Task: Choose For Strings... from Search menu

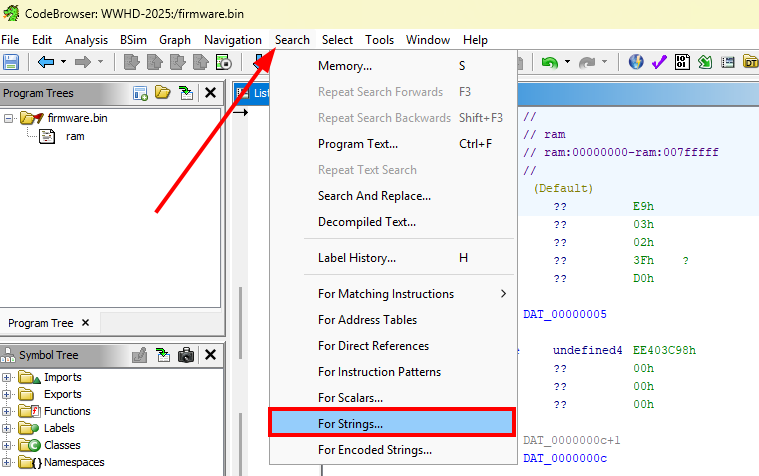Action: 392,424
